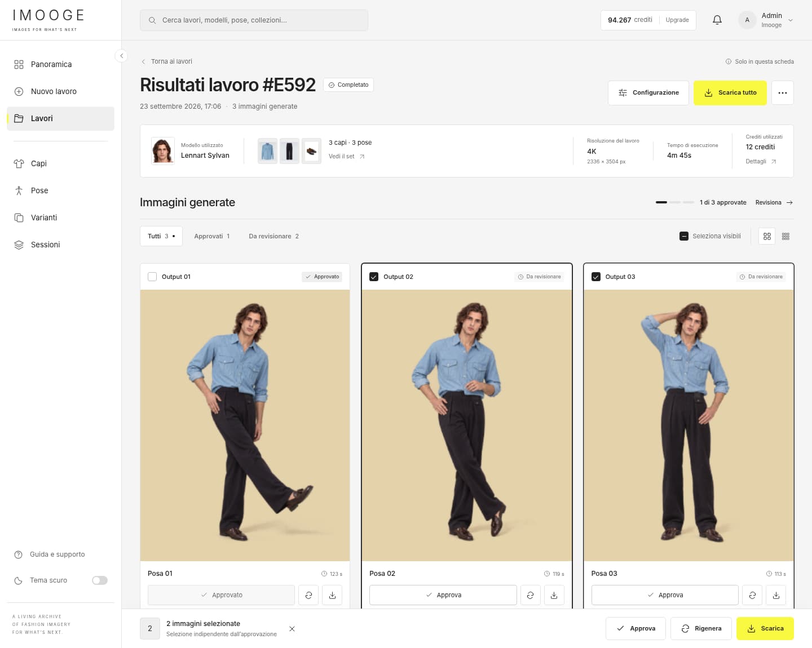
Task: Click the 'Scarica tutto' button
Action: 730,93
